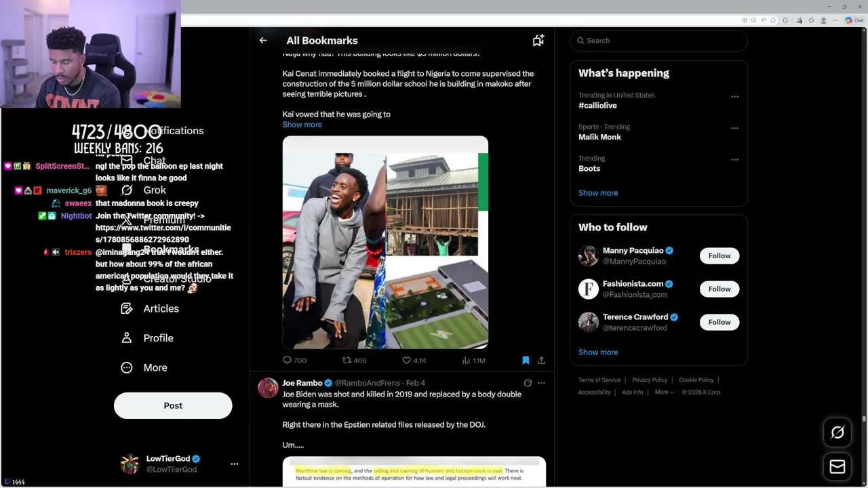Open Articles icon in the sidebar
This screenshot has height=488, width=868.
(127, 308)
